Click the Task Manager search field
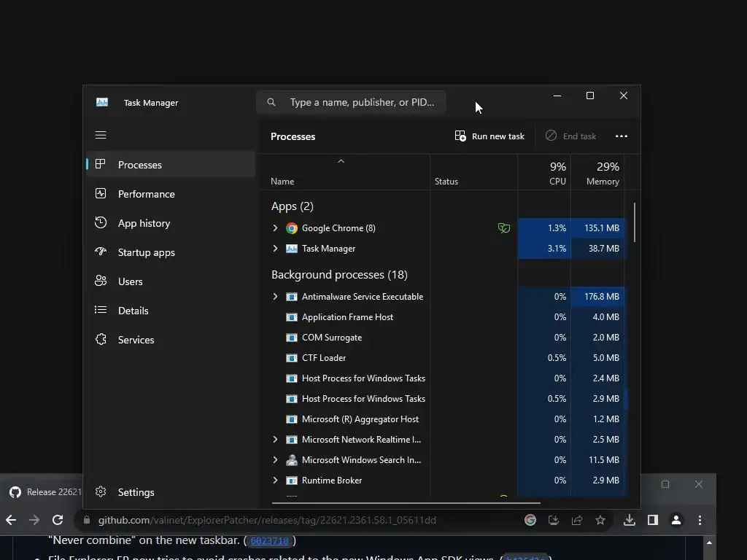 (x=351, y=102)
